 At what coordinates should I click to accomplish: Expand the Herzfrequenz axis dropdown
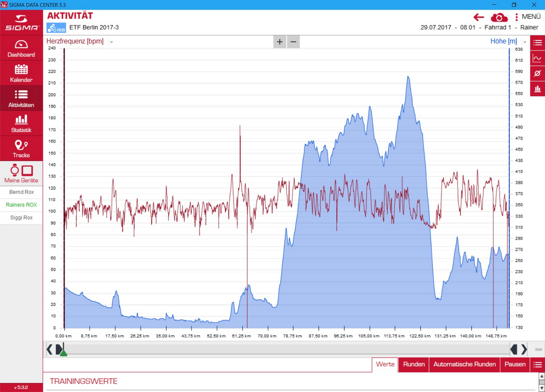click(111, 42)
